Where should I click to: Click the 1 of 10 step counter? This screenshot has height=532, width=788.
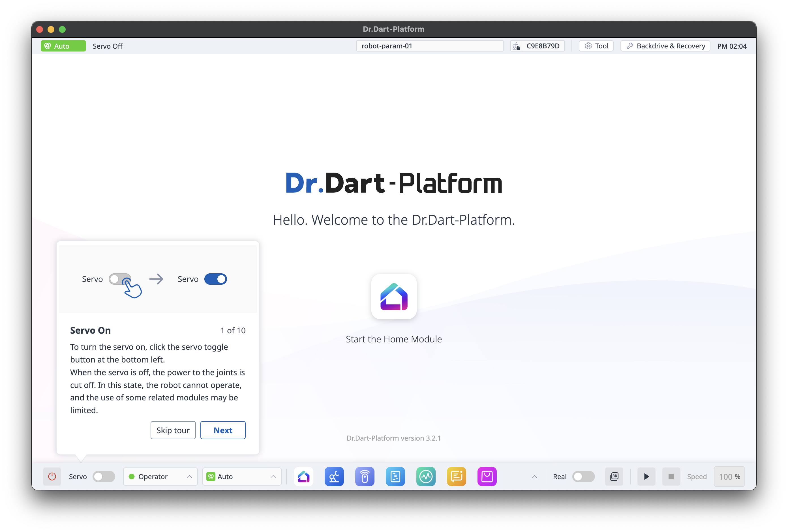click(x=233, y=330)
